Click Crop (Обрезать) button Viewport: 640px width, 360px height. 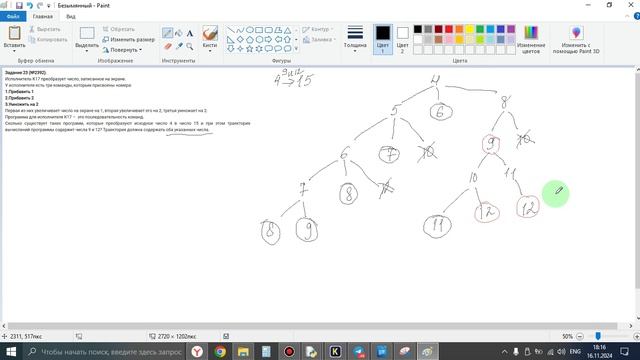pos(118,29)
